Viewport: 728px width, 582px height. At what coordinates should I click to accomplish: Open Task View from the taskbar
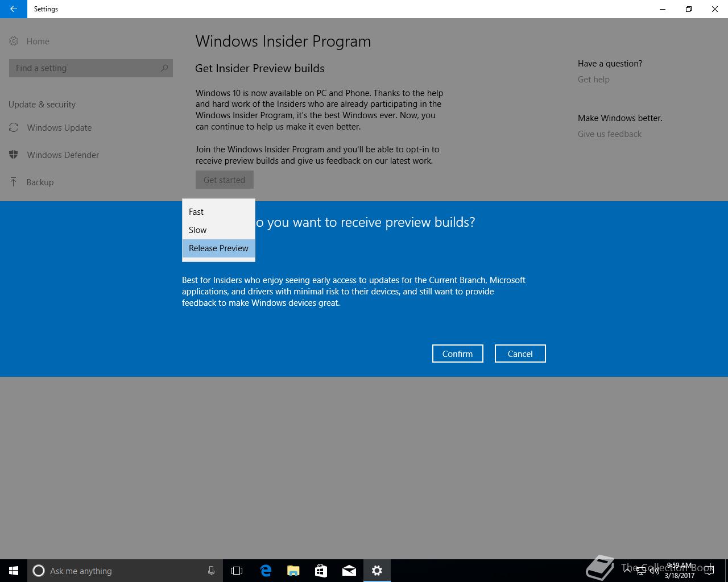pyautogui.click(x=237, y=571)
